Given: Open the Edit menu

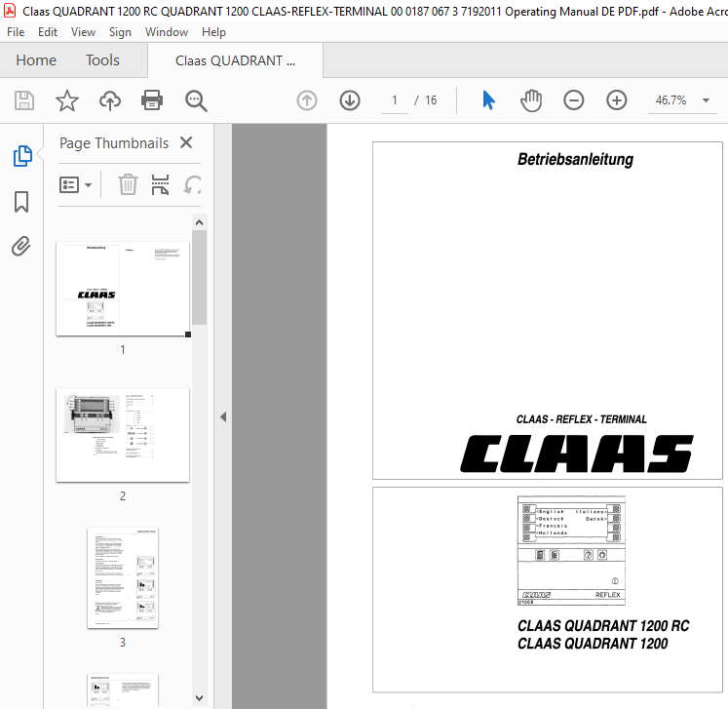Looking at the screenshot, I should 48,32.
